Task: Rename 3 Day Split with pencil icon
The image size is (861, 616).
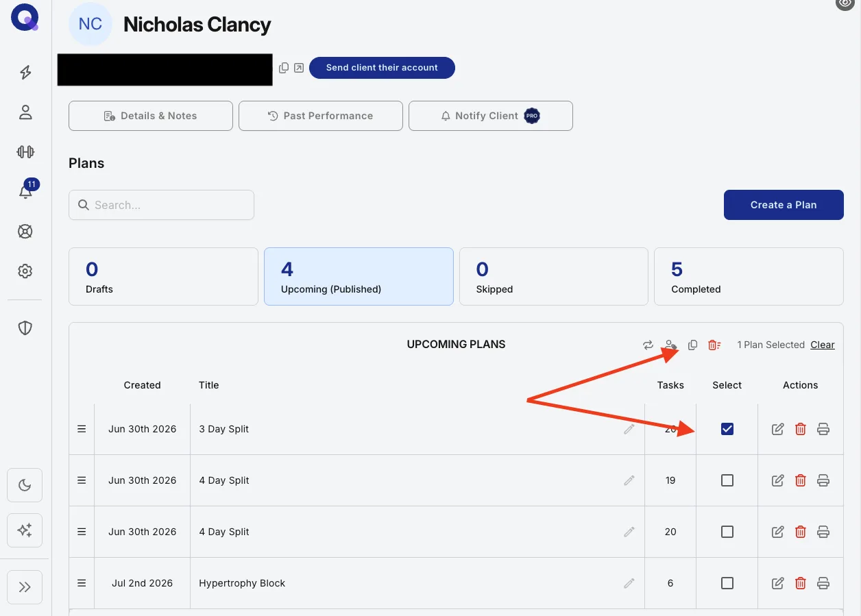Action: coord(629,429)
